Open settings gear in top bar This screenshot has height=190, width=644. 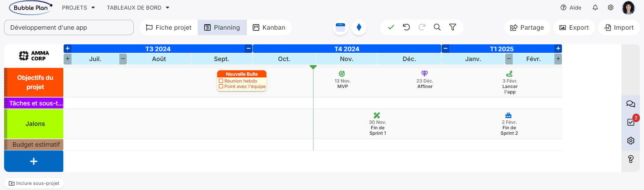point(610,8)
